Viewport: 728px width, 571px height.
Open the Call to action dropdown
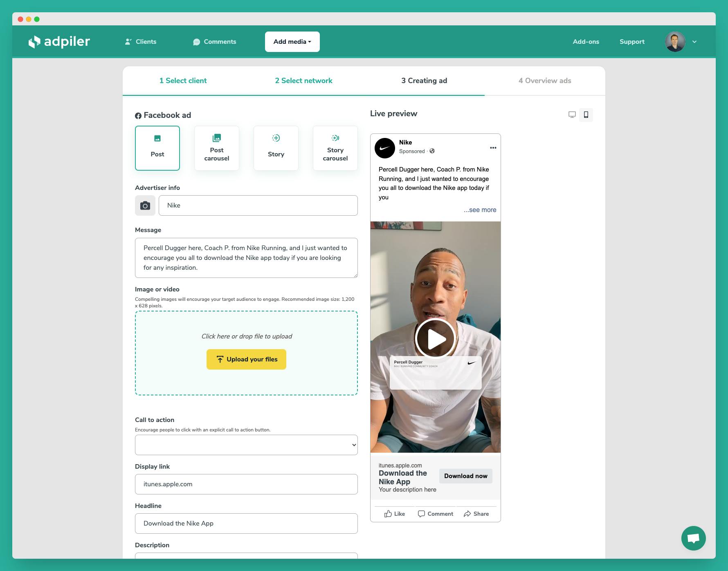[246, 445]
